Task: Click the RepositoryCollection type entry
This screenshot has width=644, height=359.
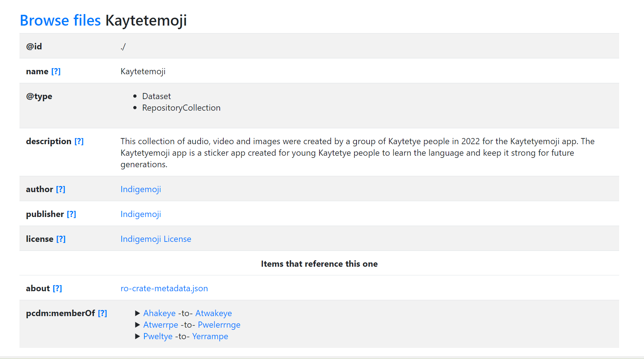Action: pyautogui.click(x=181, y=108)
